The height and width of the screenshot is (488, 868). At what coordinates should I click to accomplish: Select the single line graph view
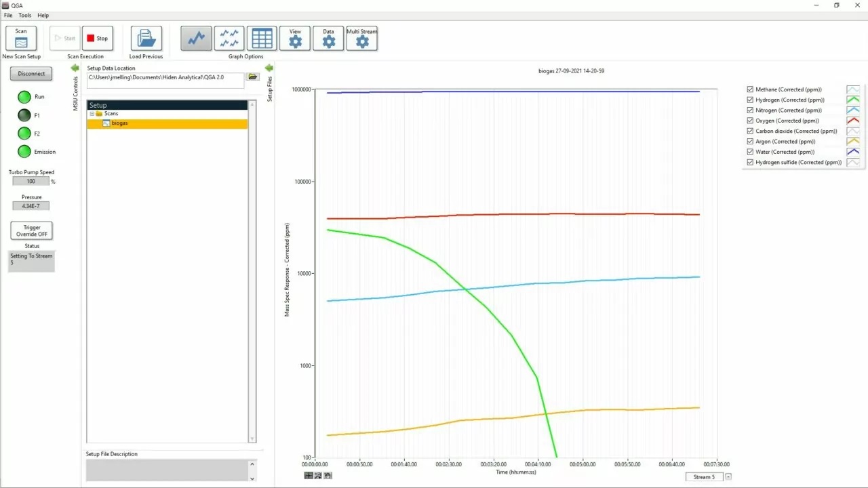click(x=196, y=39)
